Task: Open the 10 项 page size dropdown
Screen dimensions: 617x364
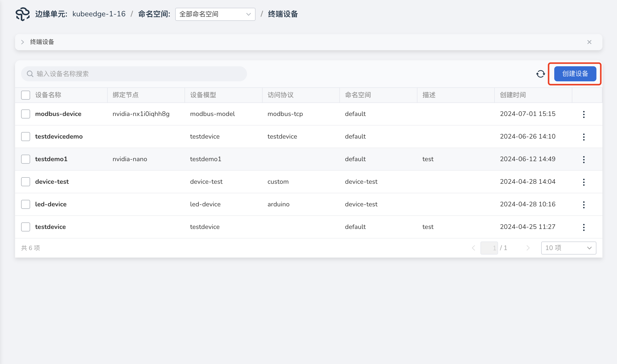Action: (x=568, y=248)
